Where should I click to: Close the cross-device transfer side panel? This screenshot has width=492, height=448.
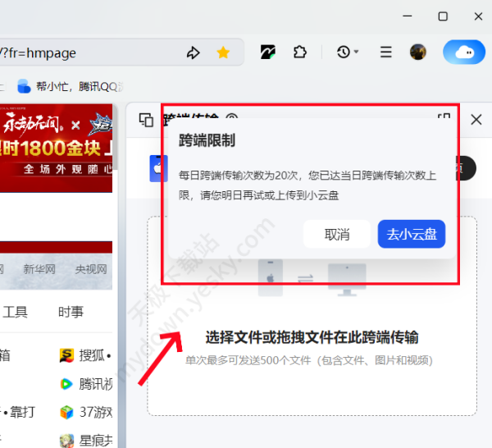(x=476, y=120)
